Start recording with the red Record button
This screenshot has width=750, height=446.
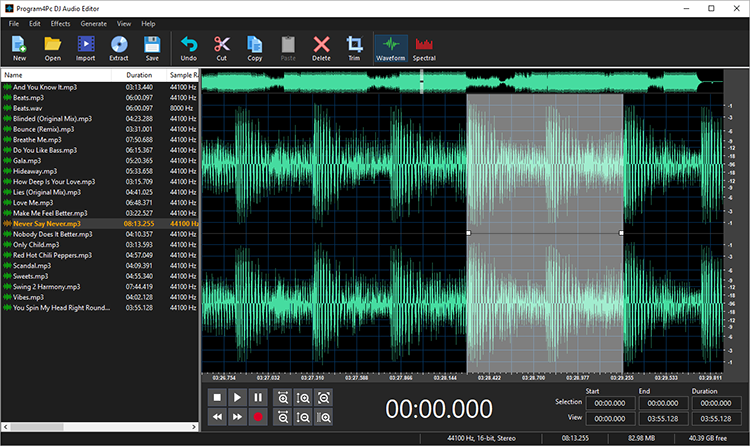[258, 417]
